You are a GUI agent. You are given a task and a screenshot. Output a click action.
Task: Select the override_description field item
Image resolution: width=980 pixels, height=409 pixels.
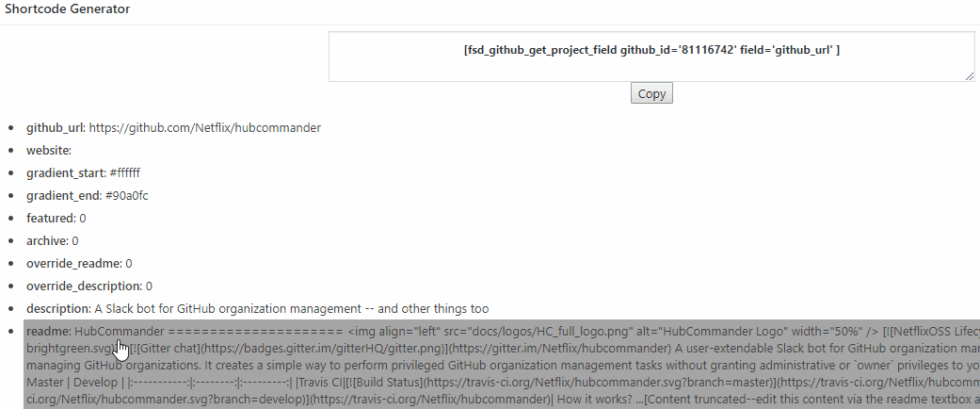tap(89, 286)
